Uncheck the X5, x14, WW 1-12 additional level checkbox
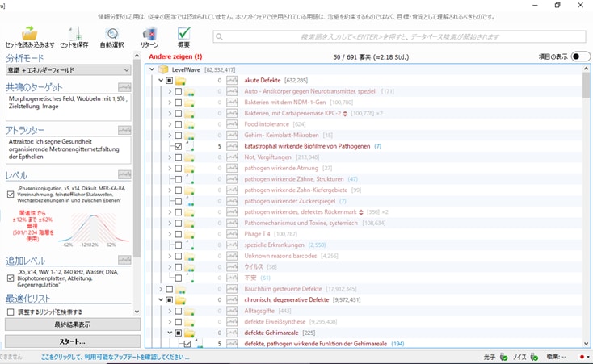The width and height of the screenshot is (593, 364). point(11,278)
